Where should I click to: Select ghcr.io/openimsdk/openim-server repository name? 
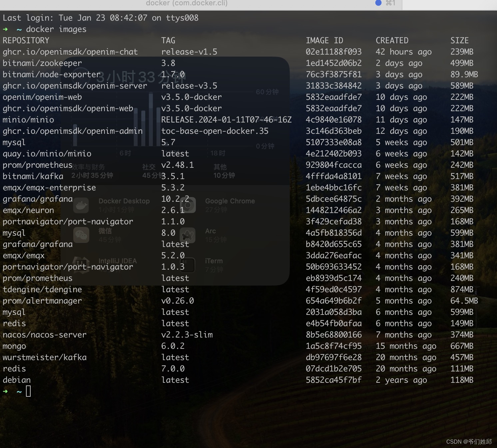(75, 86)
